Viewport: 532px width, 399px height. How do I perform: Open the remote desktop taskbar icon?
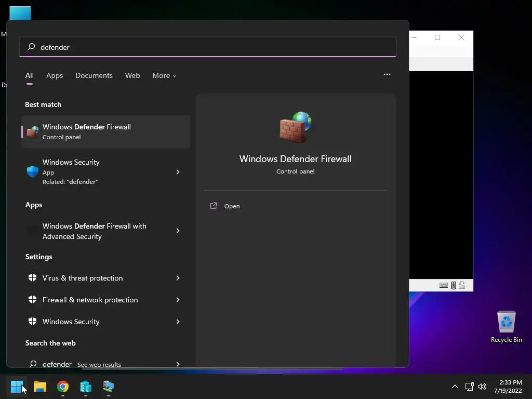[109, 386]
